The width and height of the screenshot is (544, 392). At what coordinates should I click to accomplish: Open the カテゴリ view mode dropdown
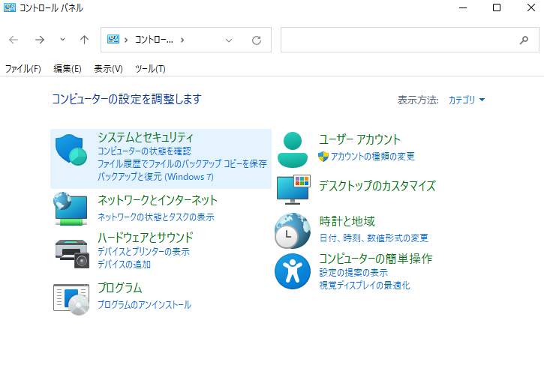pos(467,100)
